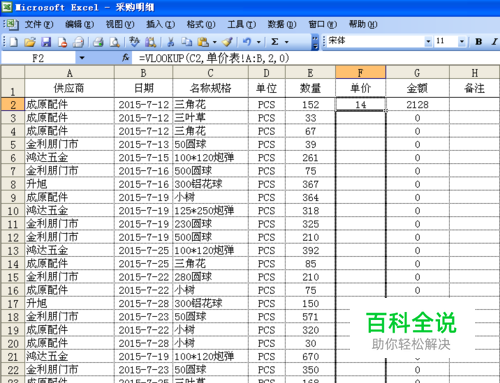Cut selection using the scissors icon
The width and height of the screenshot is (500, 383).
point(171,42)
